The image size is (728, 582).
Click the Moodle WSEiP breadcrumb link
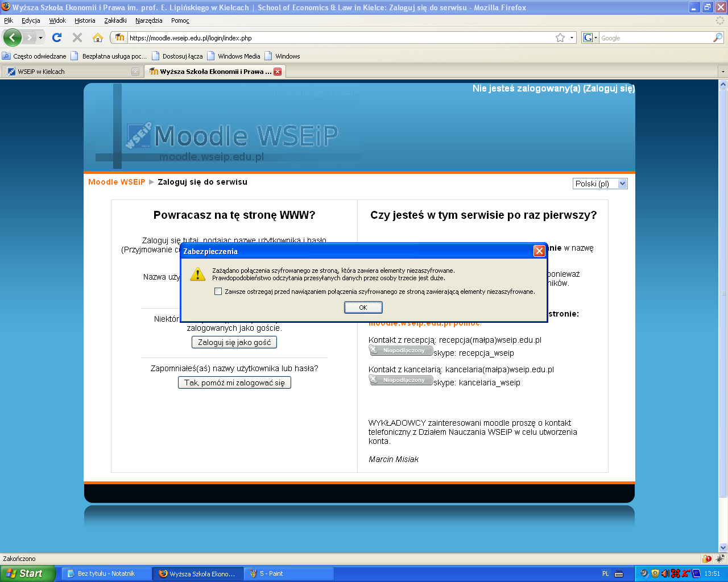pos(117,182)
